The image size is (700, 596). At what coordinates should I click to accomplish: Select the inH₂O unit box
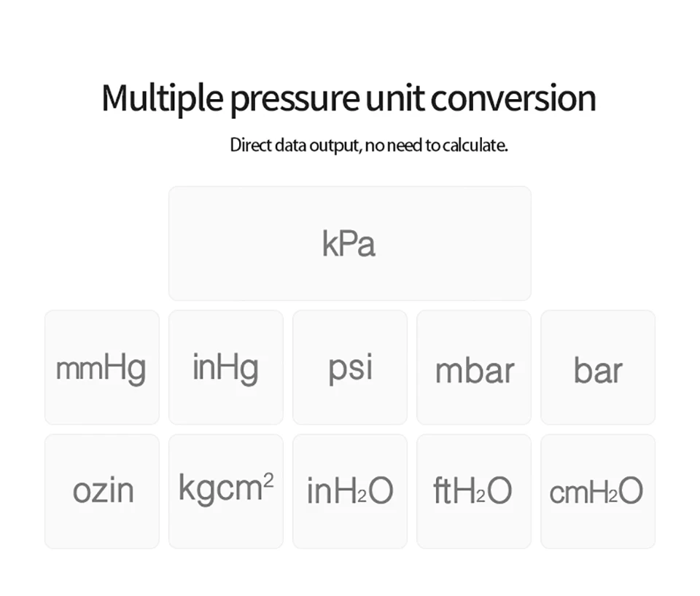point(350,492)
